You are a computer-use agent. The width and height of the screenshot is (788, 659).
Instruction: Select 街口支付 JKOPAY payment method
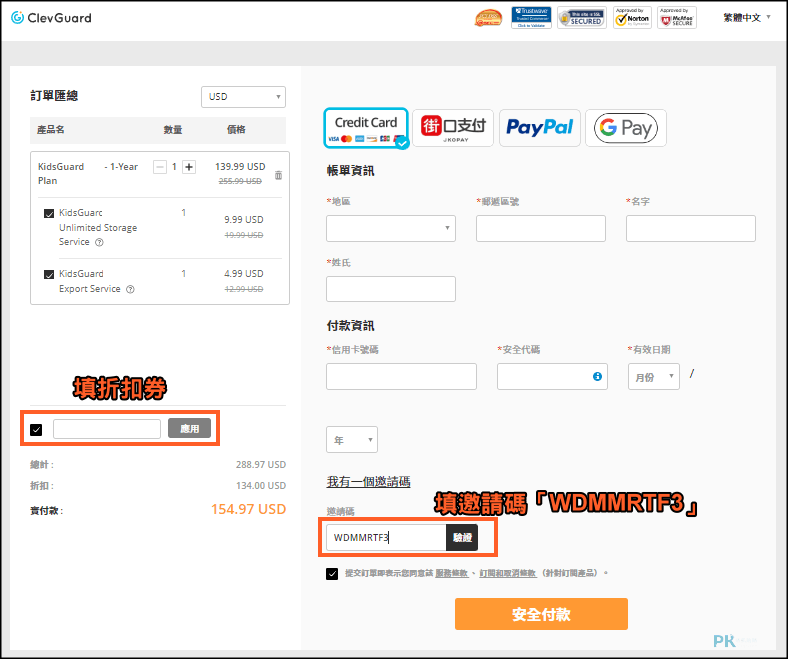[x=453, y=128]
